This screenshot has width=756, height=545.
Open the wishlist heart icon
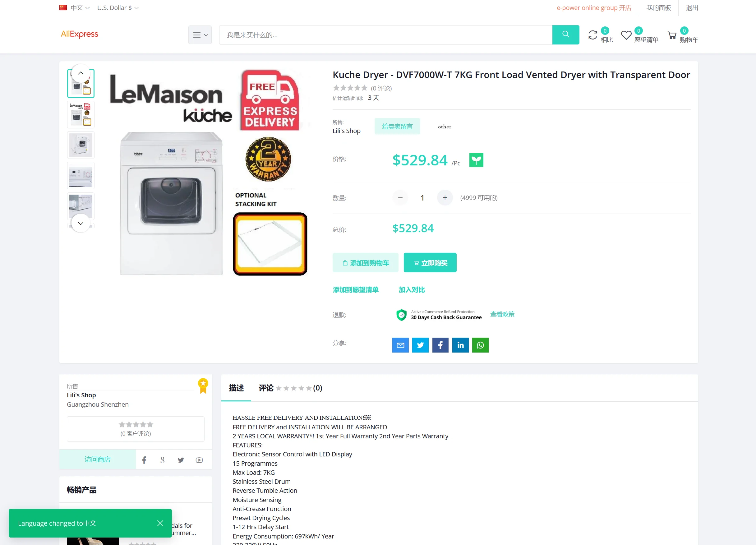pos(626,35)
